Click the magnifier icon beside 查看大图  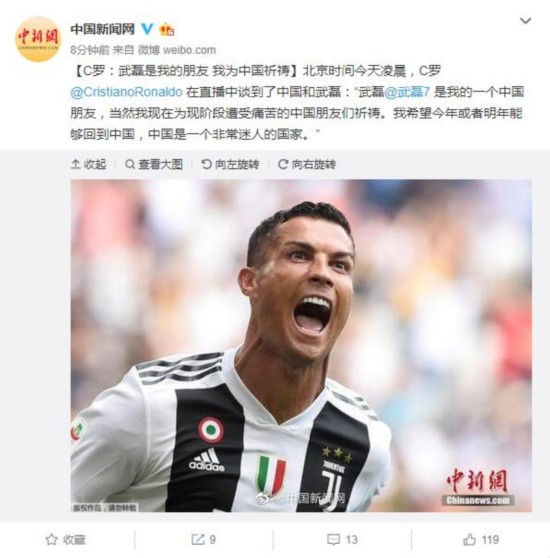[130, 164]
